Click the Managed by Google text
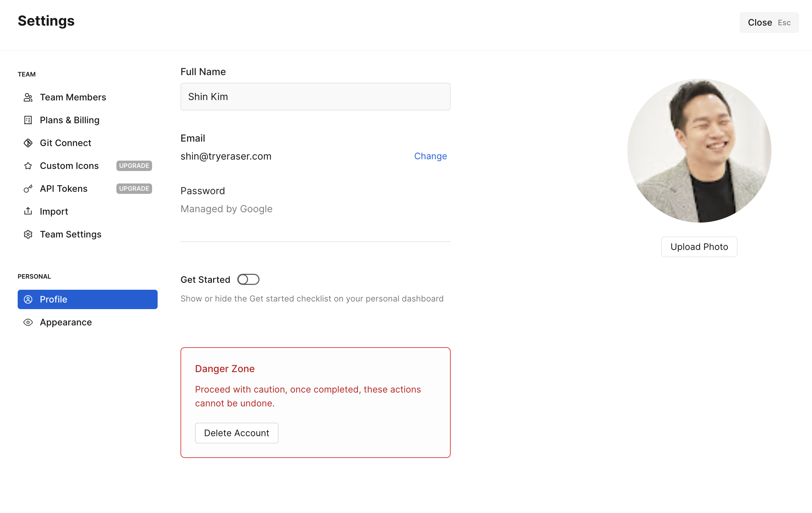 point(227,209)
